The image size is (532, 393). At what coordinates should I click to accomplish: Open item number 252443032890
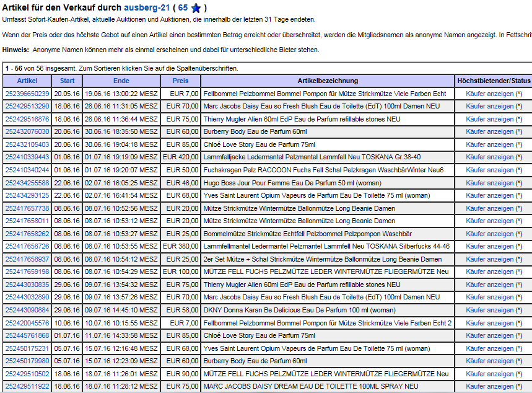pyautogui.click(x=27, y=298)
